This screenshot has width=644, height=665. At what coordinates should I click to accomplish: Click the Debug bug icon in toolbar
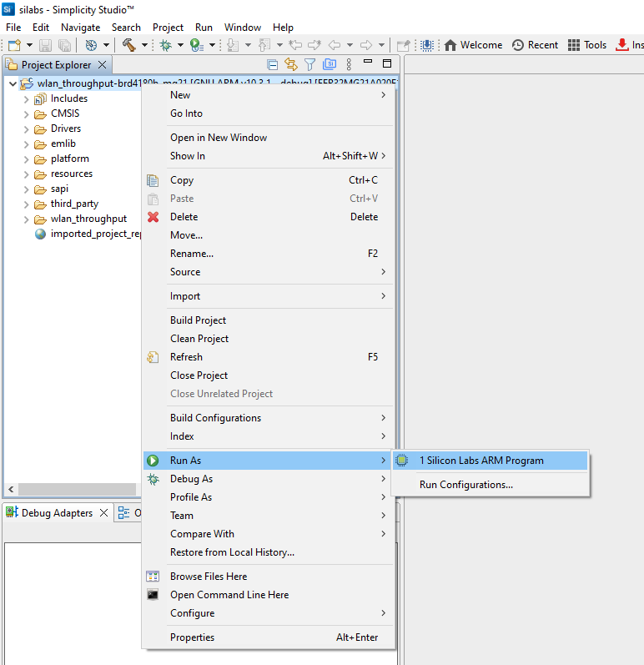pyautogui.click(x=166, y=45)
